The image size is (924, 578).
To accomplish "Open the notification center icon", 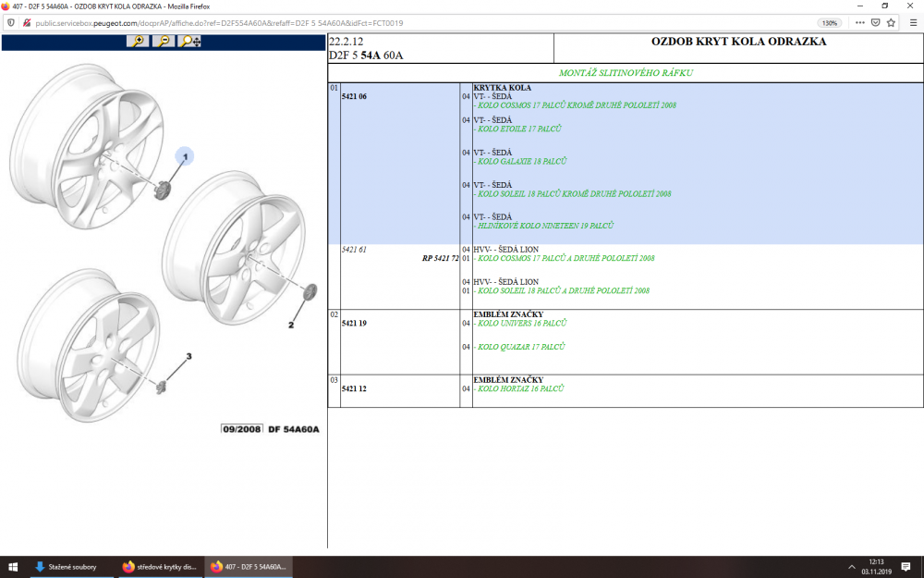I will click(906, 567).
